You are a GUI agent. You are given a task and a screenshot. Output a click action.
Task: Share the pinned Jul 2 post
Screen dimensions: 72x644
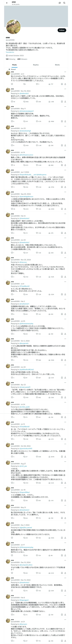(x=65, y=84)
